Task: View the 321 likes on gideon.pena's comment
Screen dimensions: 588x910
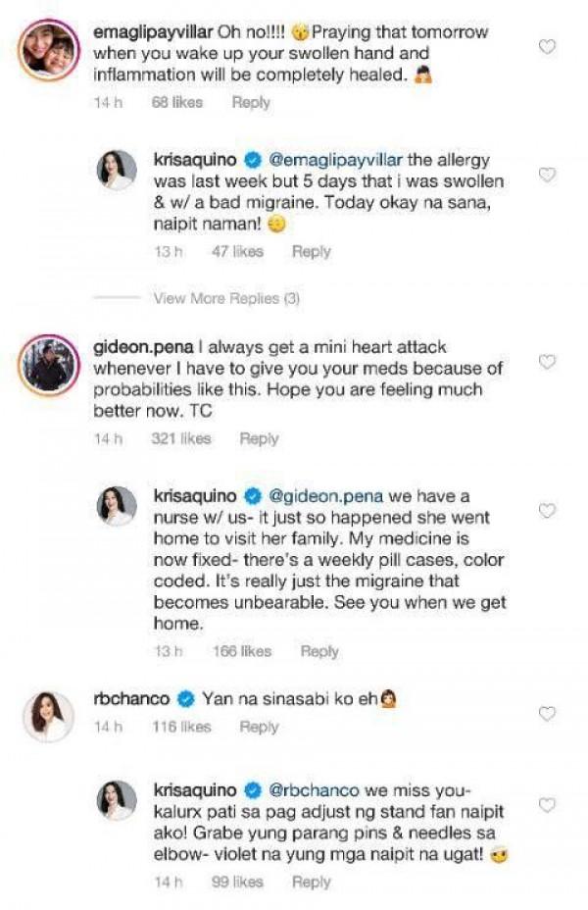Action: coord(180,438)
